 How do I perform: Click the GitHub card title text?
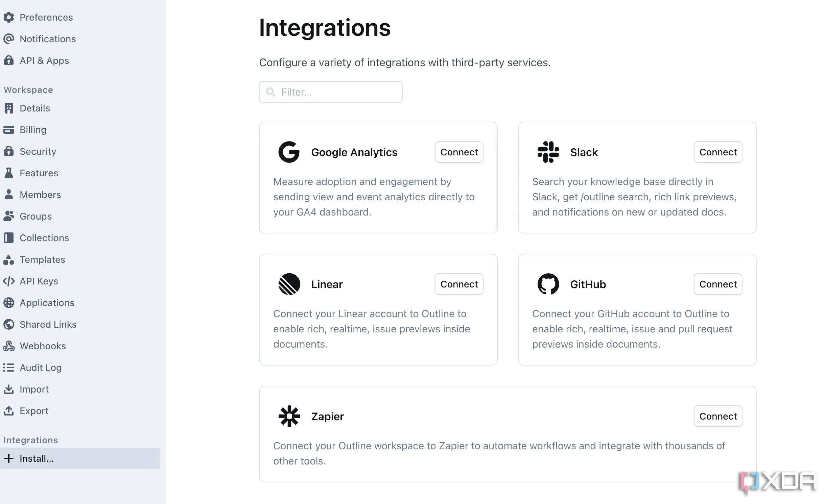point(588,284)
